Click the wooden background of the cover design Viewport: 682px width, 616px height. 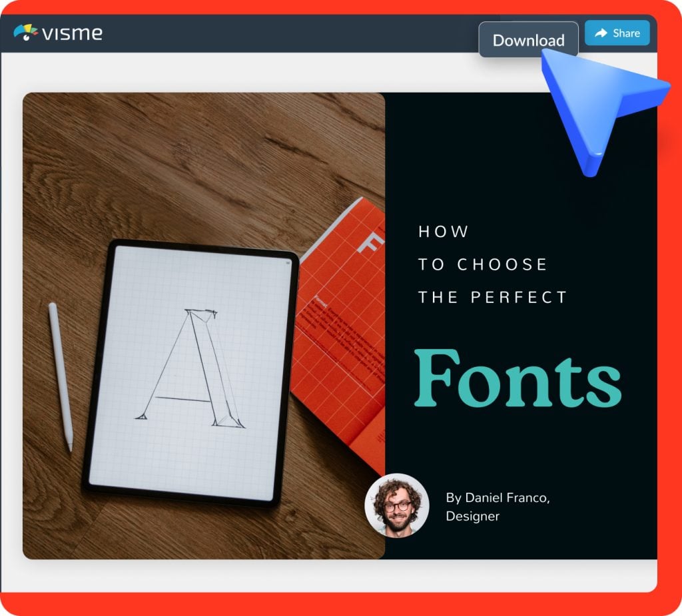pos(100,166)
